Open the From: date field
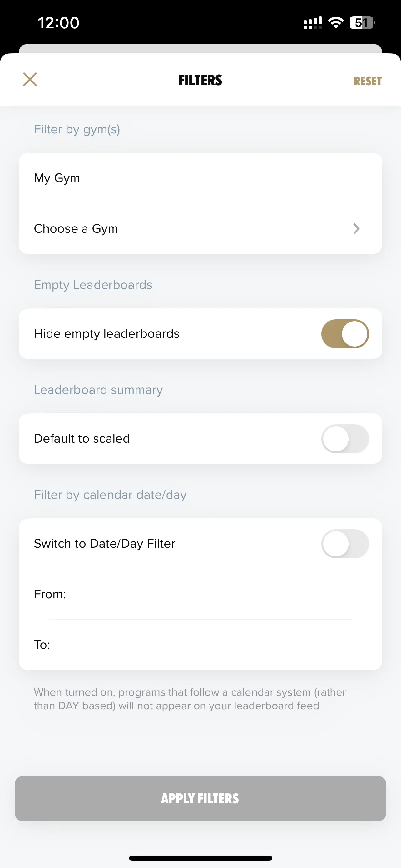Viewport: 401px width, 868px height. (200, 594)
